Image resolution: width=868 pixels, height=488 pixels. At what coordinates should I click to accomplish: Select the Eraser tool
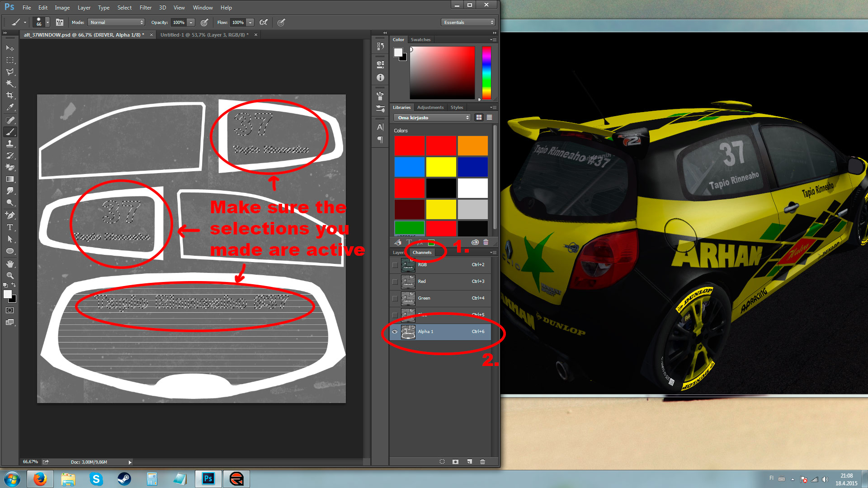click(x=9, y=167)
